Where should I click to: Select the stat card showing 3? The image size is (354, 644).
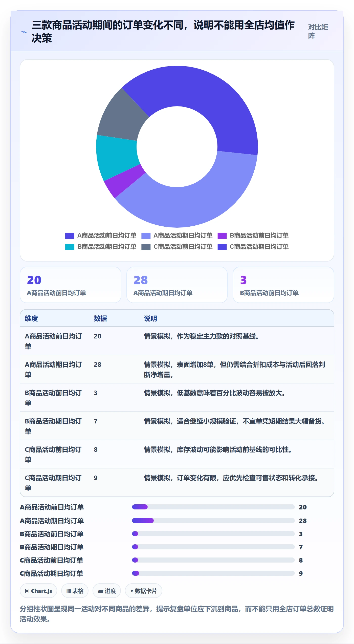pyautogui.click(x=283, y=285)
